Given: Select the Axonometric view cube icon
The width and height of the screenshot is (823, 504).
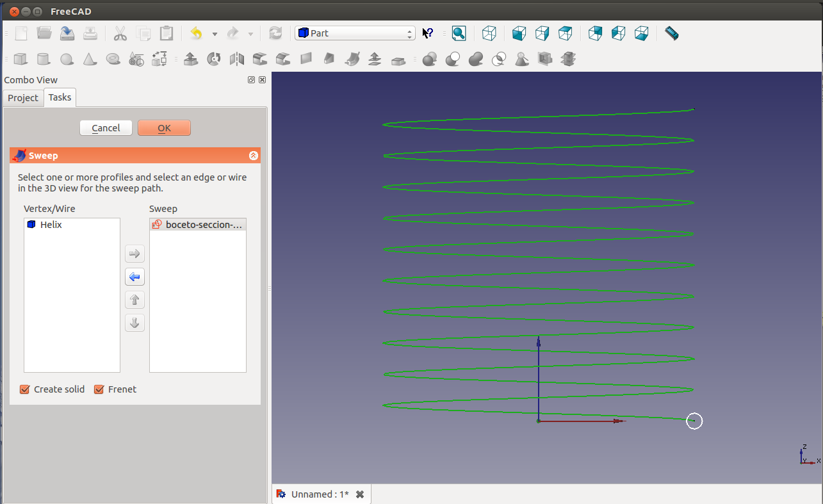Looking at the screenshot, I should point(489,33).
